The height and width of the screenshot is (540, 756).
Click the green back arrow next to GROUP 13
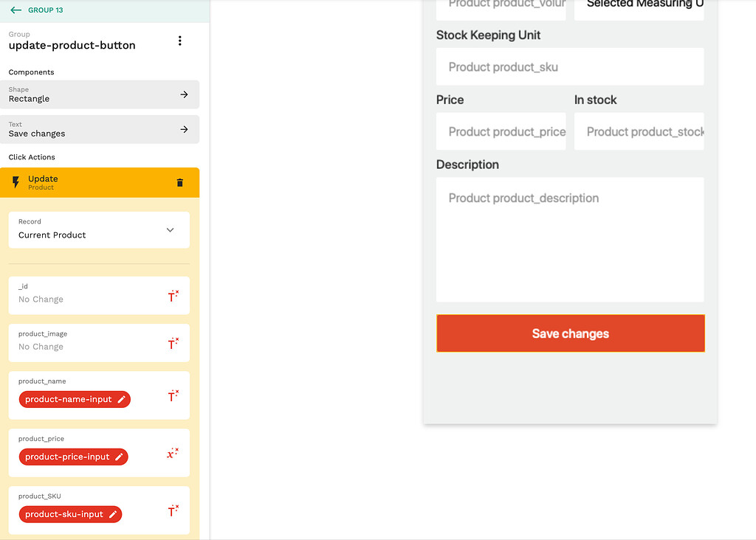[16, 10]
